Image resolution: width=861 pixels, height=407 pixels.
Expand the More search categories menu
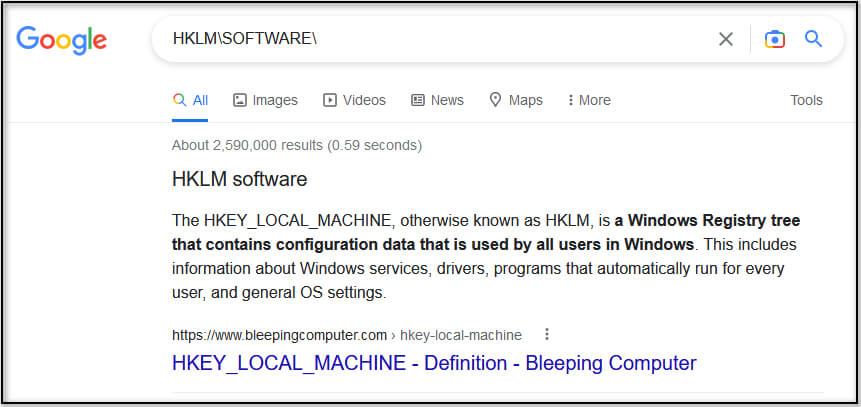[589, 101]
